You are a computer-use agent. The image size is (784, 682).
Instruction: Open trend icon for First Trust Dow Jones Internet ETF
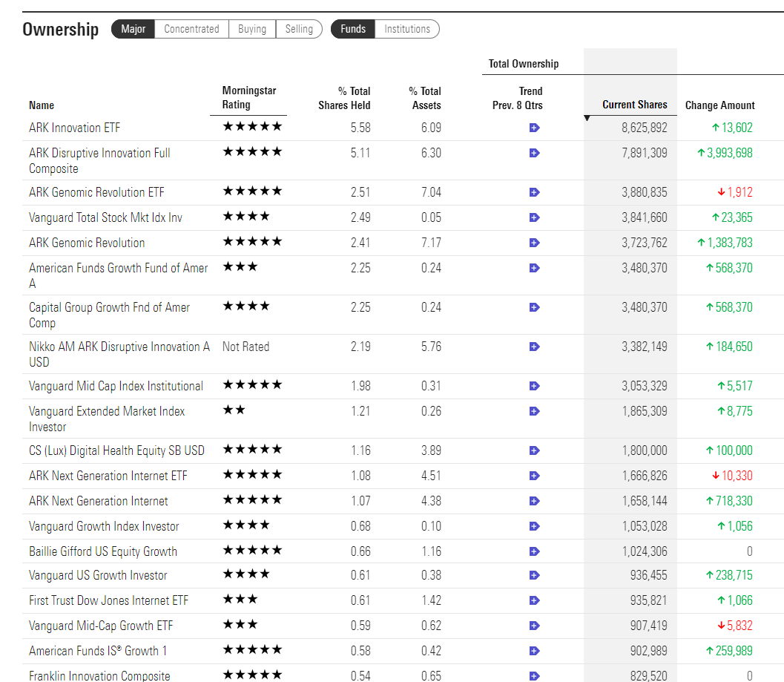(x=534, y=600)
